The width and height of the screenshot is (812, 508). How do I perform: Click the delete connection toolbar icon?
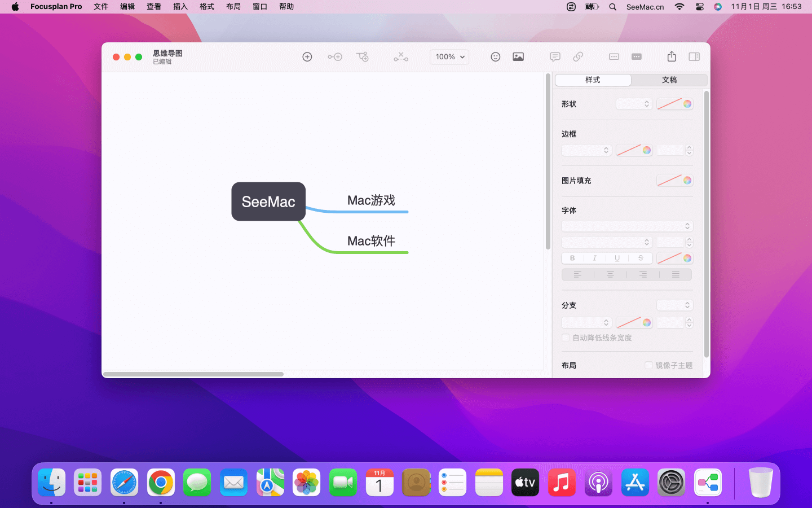point(401,57)
